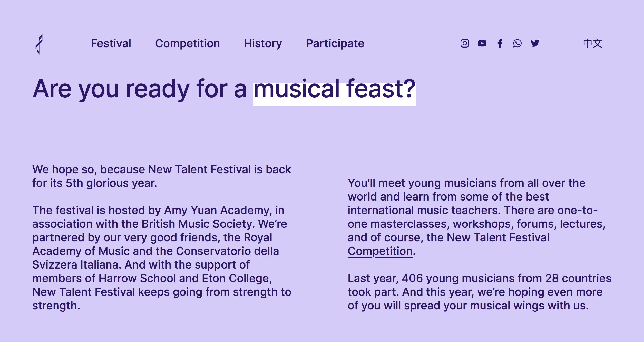Click the paragraph about Amy Yuan Academy hosting
This screenshot has height=342, width=644.
(x=162, y=258)
